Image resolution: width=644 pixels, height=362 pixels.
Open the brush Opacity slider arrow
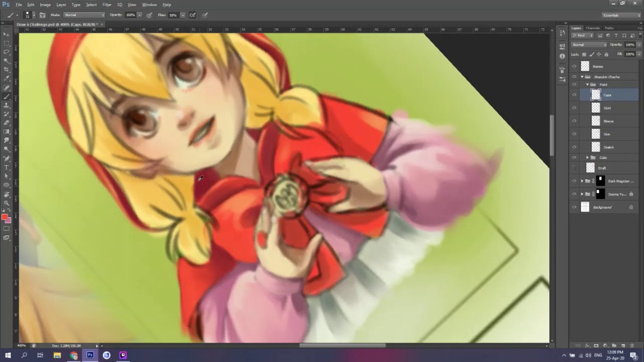click(140, 15)
